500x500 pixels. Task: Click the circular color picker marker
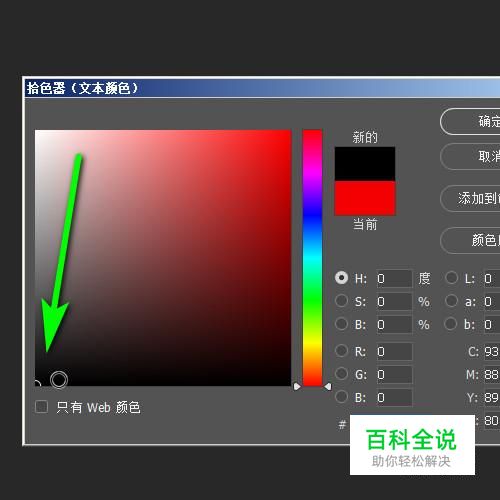coord(59,380)
